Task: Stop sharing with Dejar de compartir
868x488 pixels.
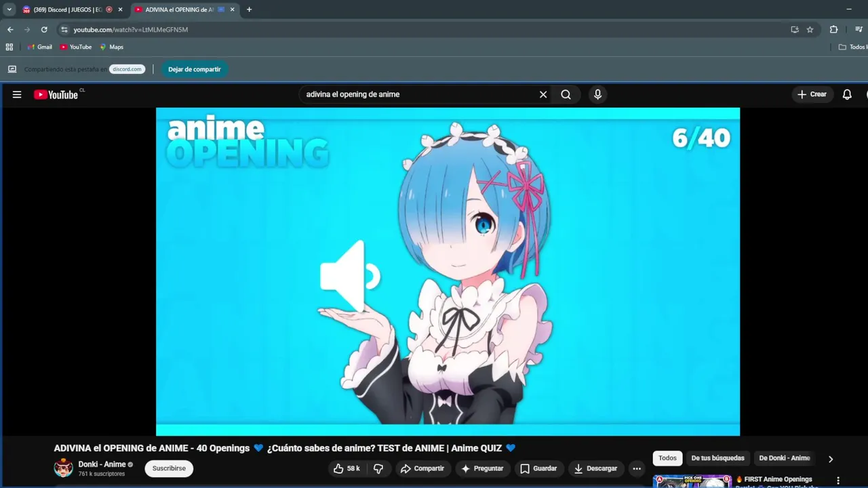Action: pos(195,69)
